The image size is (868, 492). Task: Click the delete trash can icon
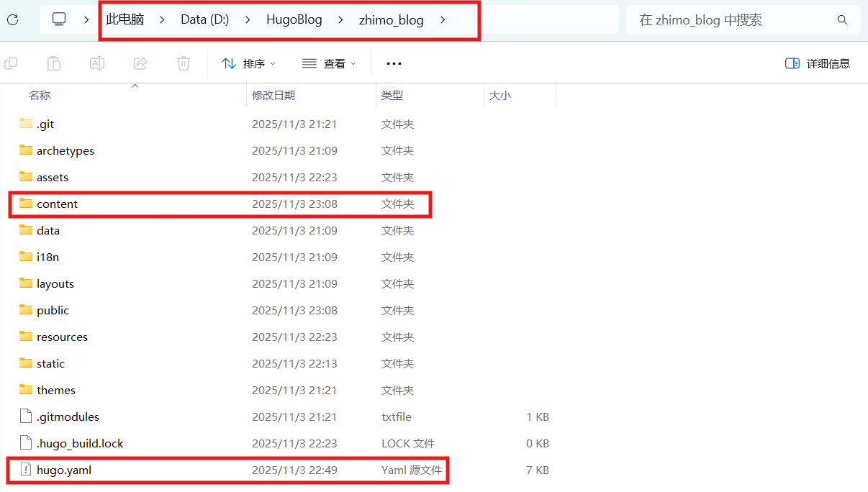[184, 63]
